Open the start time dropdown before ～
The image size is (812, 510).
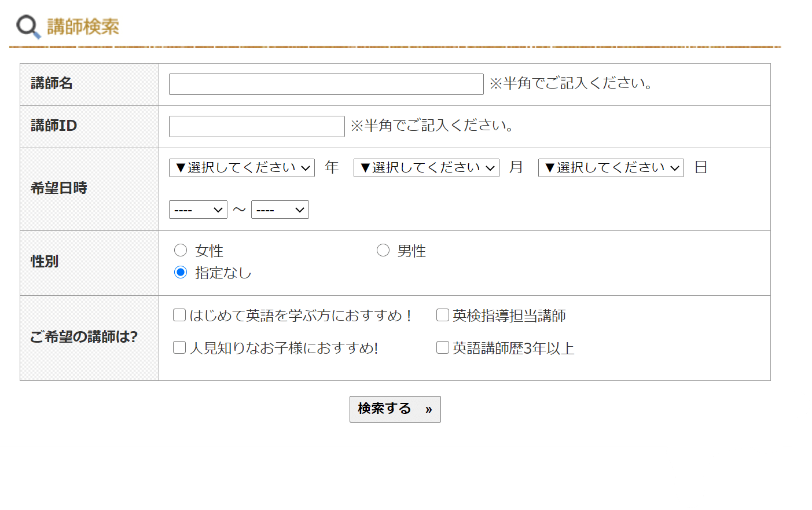pyautogui.click(x=198, y=210)
